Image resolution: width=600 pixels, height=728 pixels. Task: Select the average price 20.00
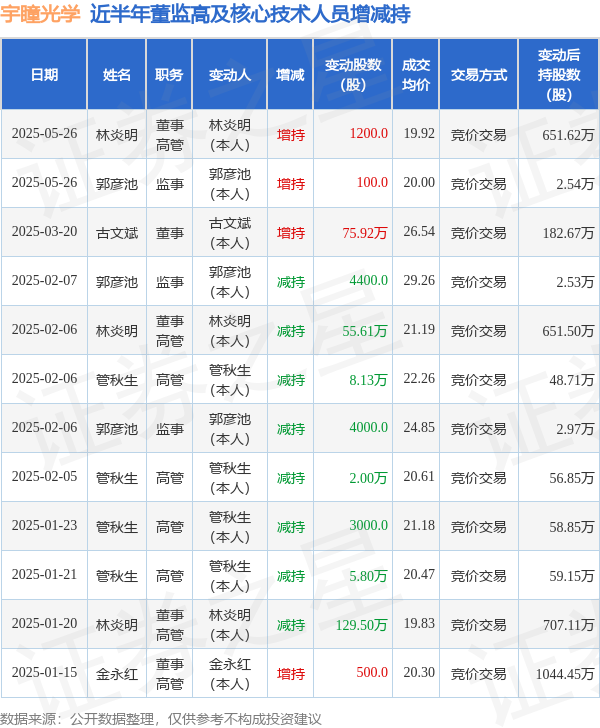click(419, 182)
